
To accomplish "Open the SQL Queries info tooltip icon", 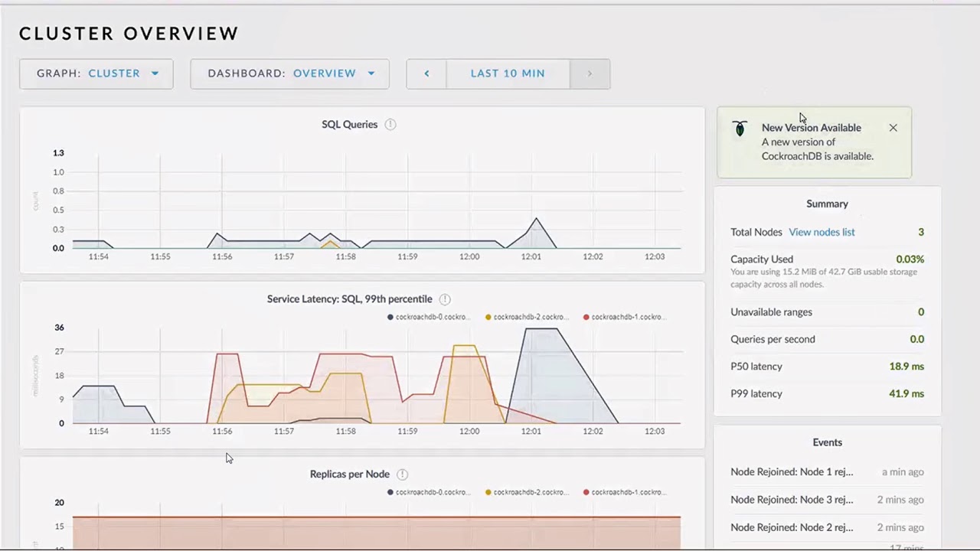I will [x=390, y=124].
